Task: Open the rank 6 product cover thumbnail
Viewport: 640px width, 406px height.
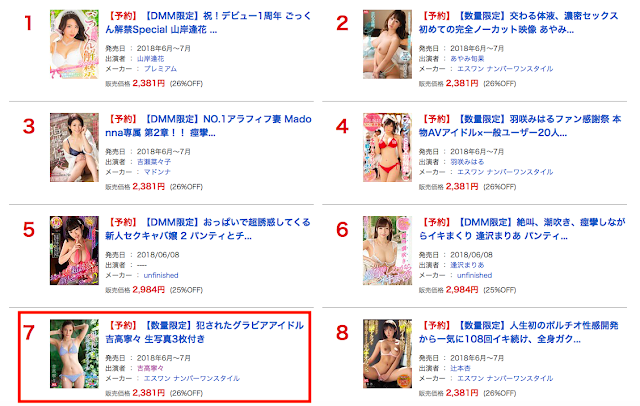Action: 387,251
